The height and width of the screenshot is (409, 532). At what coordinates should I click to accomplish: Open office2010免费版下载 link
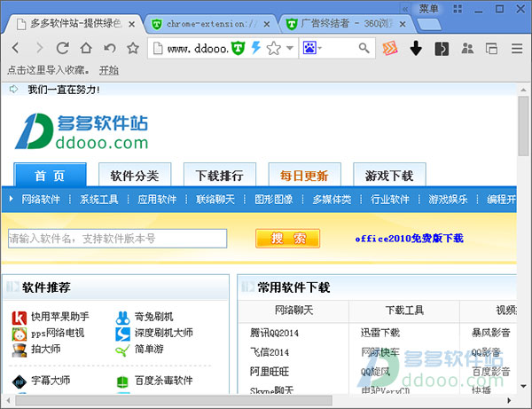pos(409,239)
